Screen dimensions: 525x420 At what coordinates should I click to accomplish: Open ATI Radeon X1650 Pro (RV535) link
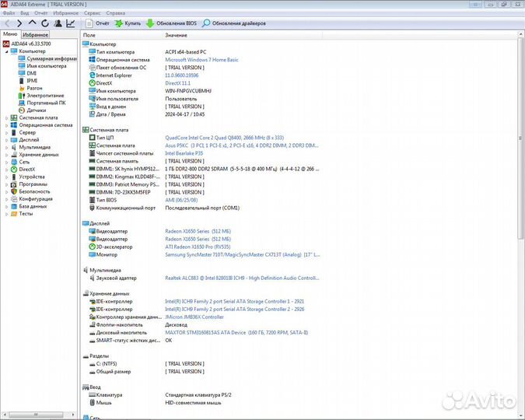[x=198, y=247]
